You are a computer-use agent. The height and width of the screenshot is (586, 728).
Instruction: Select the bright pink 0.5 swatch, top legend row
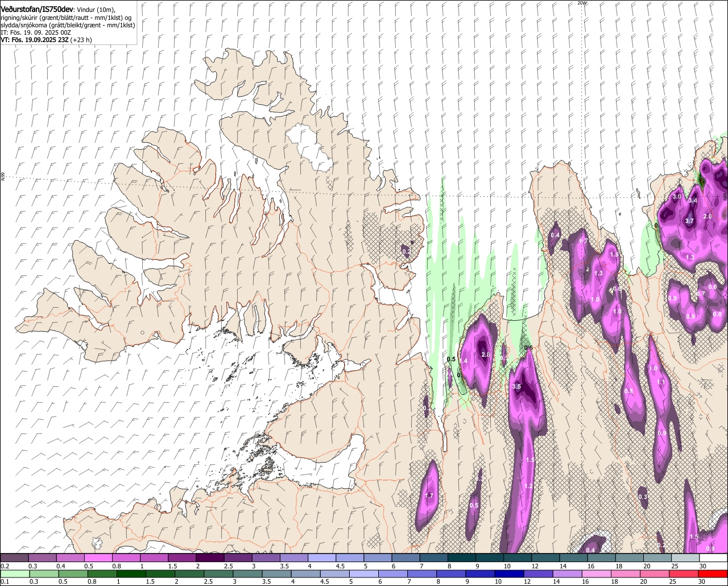pos(98,558)
